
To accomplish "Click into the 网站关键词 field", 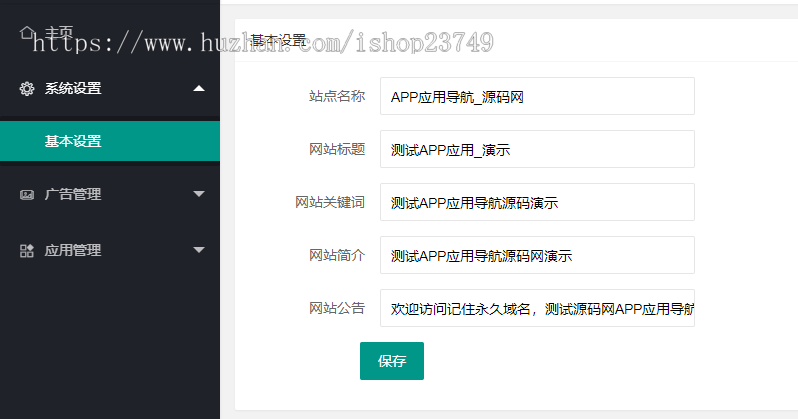I will pos(537,202).
